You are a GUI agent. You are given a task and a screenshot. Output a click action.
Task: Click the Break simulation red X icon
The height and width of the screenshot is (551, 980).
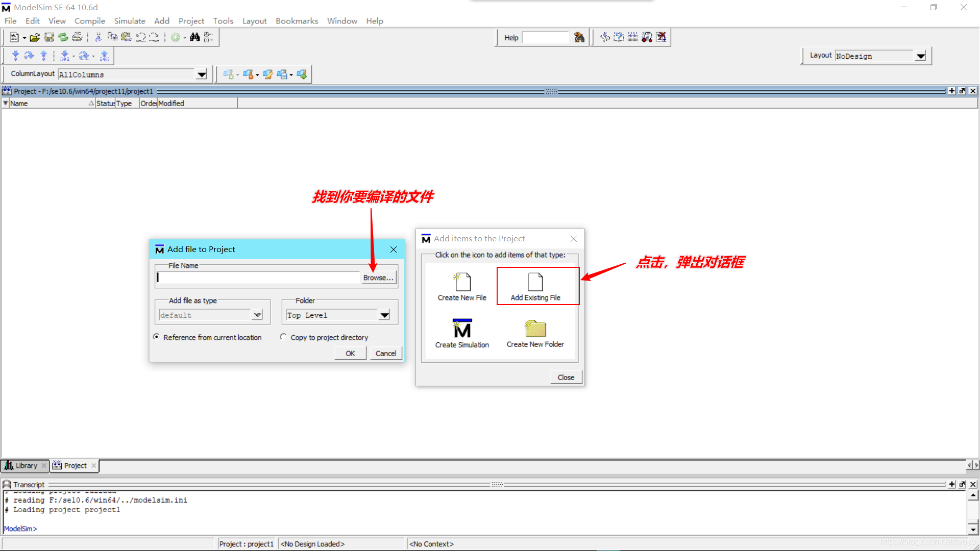click(x=661, y=37)
